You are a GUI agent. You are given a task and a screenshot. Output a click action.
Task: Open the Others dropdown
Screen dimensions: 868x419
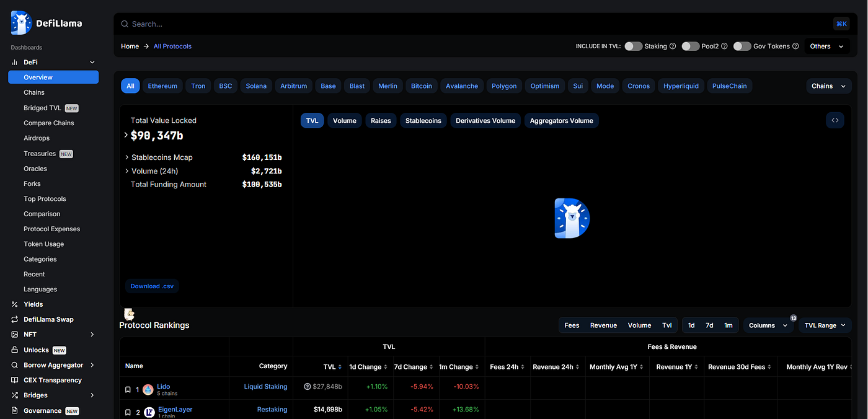pyautogui.click(x=827, y=46)
